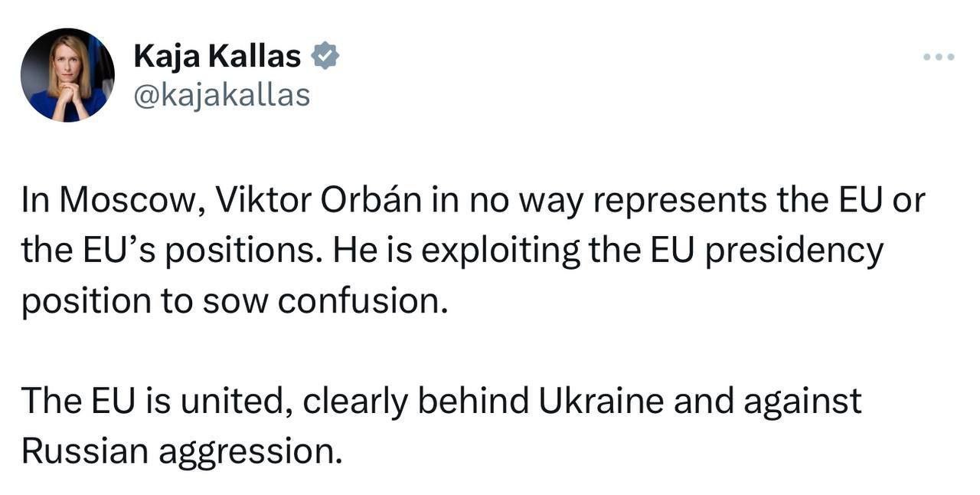Click the blue verified badge
980x495 pixels.
click(325, 56)
